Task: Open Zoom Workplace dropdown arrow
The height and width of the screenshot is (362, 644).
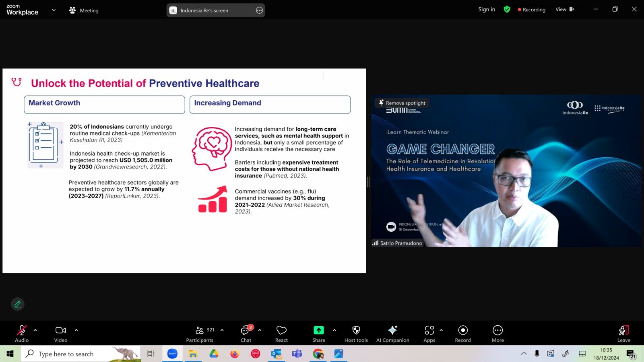Action: 54,10
